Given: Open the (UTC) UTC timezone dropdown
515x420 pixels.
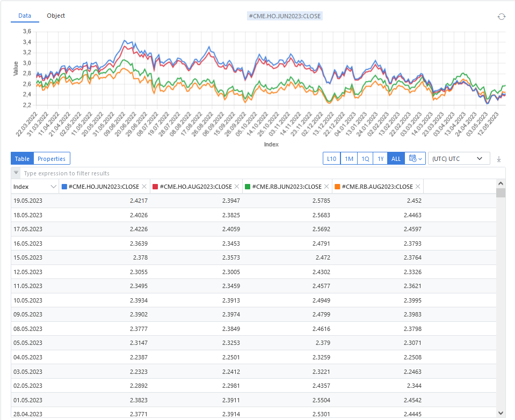Looking at the screenshot, I should (x=459, y=159).
